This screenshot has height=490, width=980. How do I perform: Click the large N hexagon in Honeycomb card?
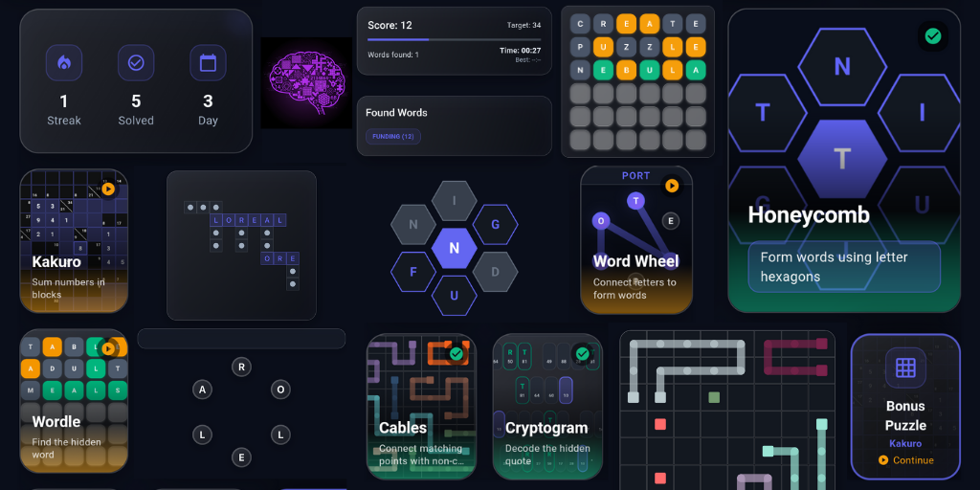click(x=842, y=66)
